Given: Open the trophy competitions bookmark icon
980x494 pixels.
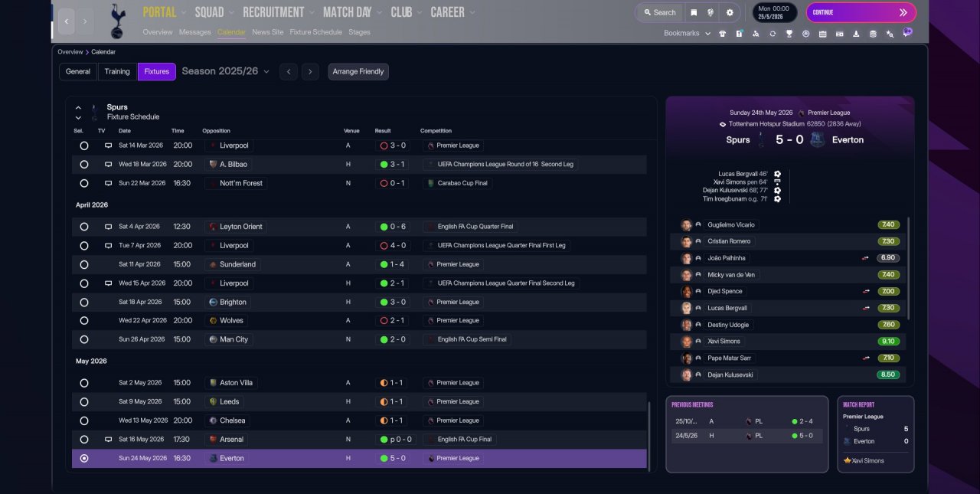Looking at the screenshot, I should [x=789, y=34].
